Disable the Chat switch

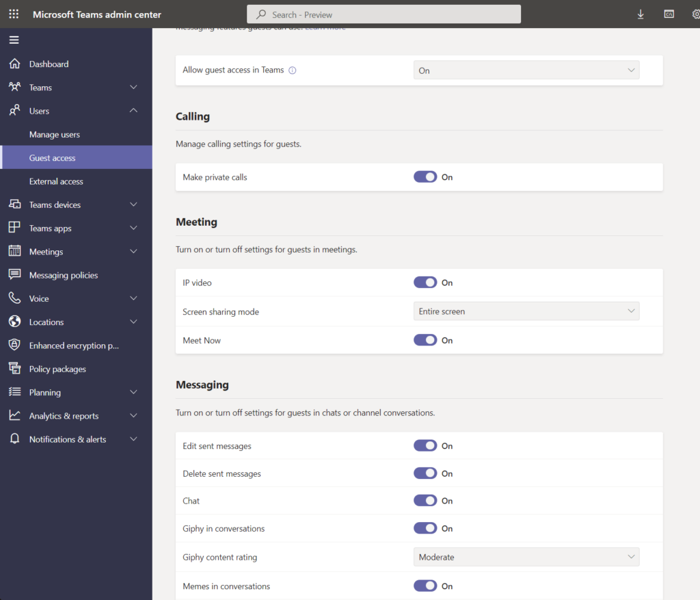[x=425, y=500]
